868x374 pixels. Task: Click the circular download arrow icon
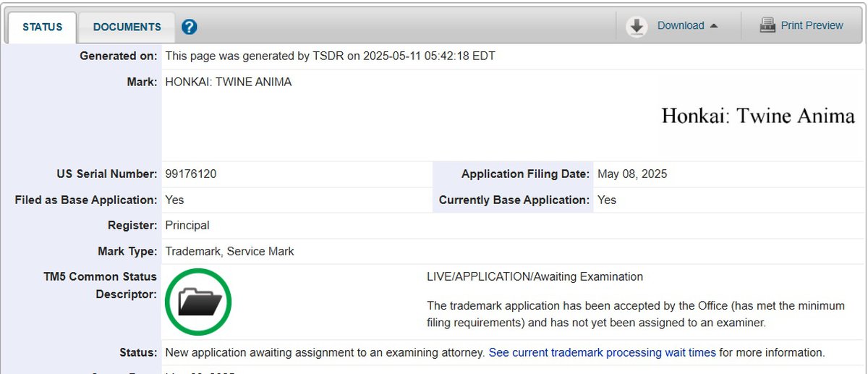(x=637, y=27)
